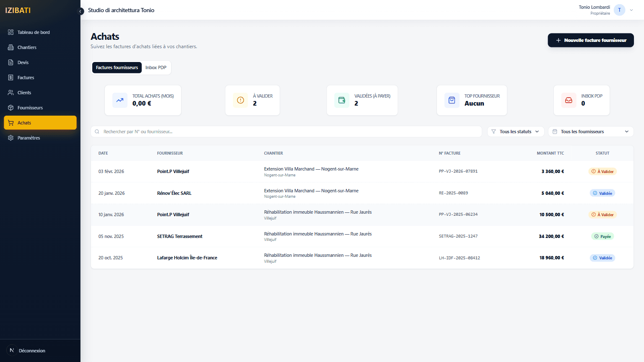Open Paramètres gear icon
644x362 pixels.
(x=11, y=138)
